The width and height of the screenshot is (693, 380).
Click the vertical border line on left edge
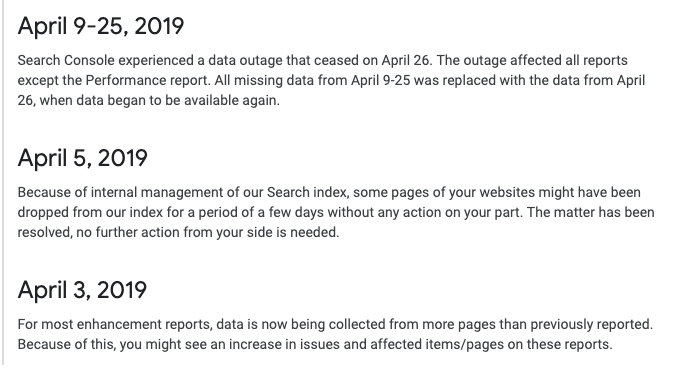coord(3,182)
